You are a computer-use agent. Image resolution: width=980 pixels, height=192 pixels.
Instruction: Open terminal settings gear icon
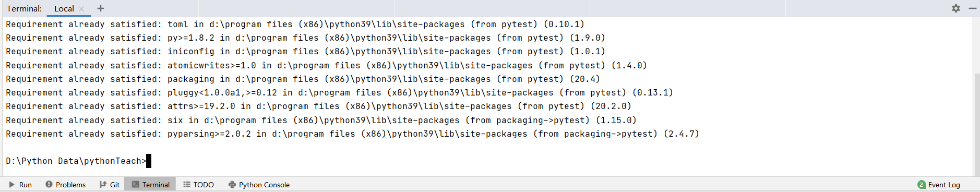[x=956, y=8]
